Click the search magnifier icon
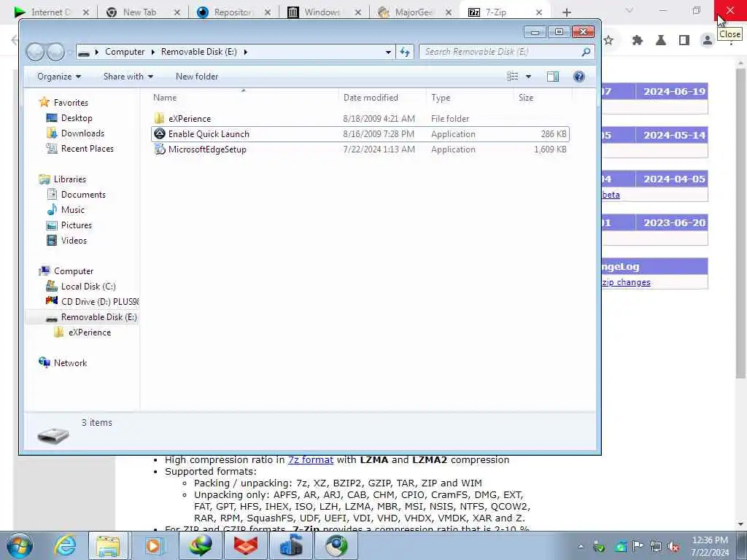The height and width of the screenshot is (560, 747). (x=586, y=52)
